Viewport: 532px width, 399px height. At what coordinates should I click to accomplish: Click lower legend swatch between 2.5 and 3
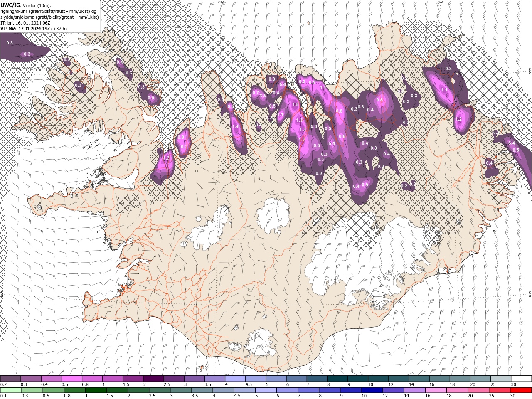pos(160,390)
